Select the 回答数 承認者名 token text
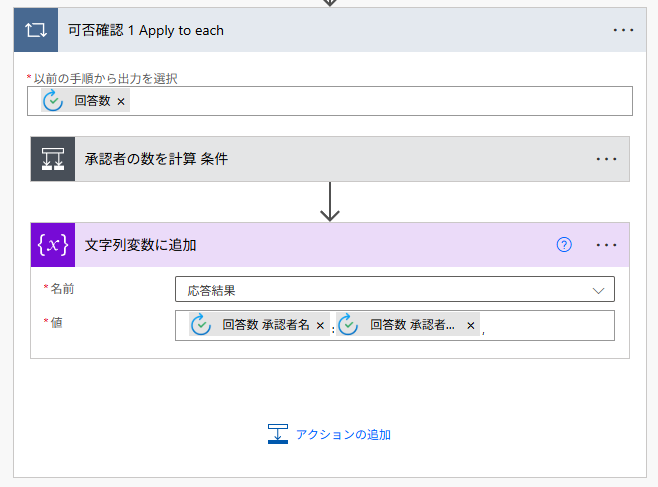This screenshot has width=658, height=487. click(266, 325)
